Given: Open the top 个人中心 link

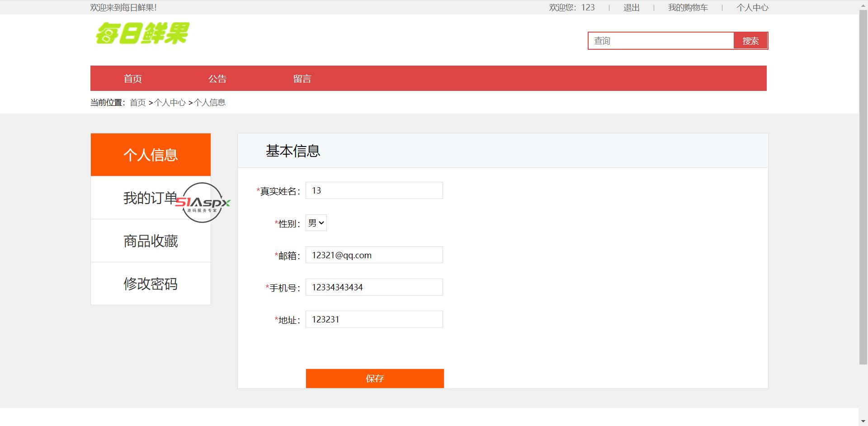Looking at the screenshot, I should [x=752, y=8].
